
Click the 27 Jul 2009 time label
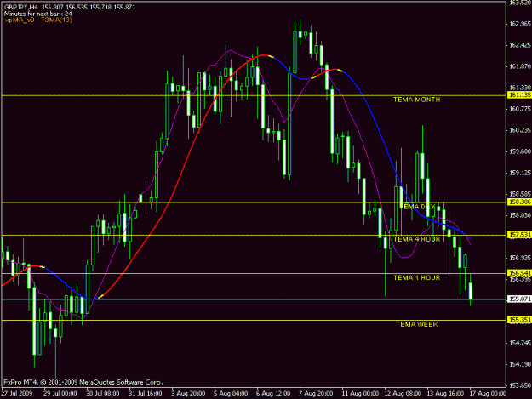click(x=17, y=394)
